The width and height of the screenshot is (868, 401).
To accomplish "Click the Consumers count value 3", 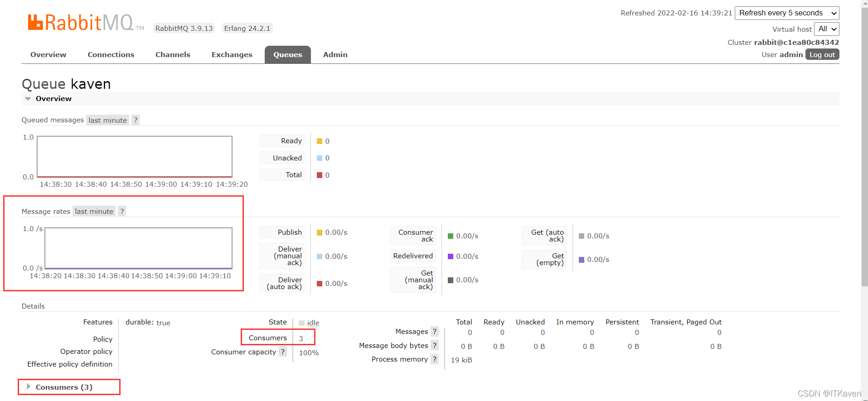I will click(x=301, y=338).
